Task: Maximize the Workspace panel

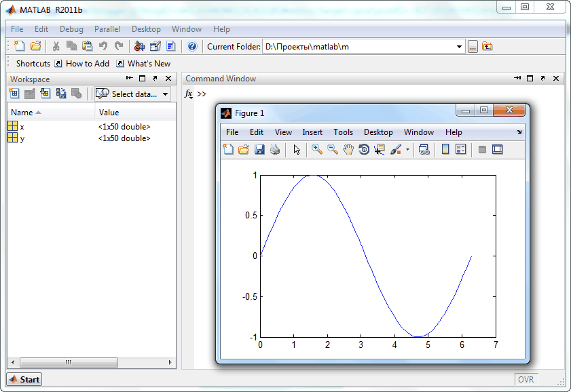Action: point(143,78)
